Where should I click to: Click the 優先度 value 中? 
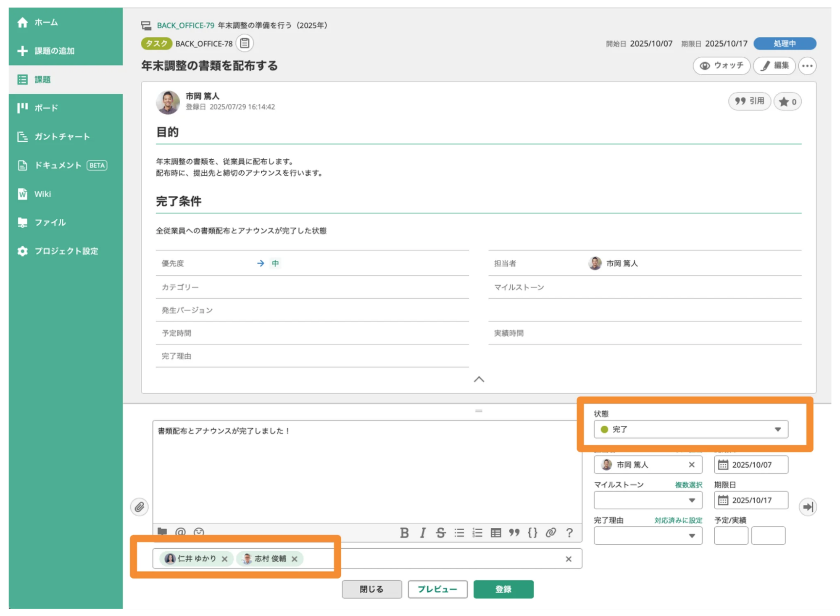[275, 263]
